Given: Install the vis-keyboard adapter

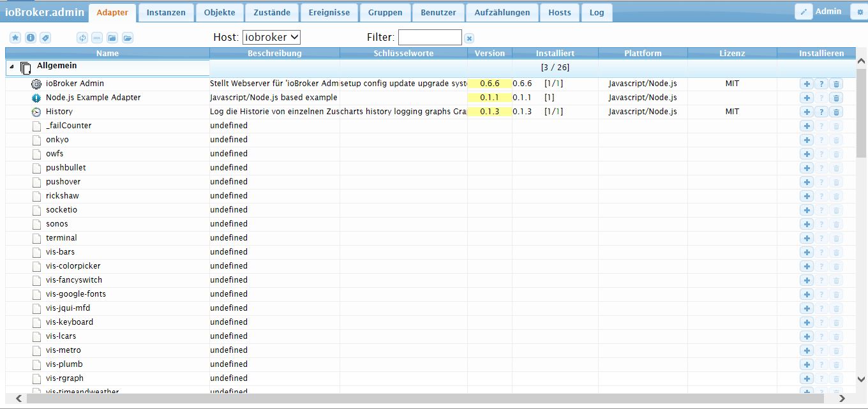Looking at the screenshot, I should [x=807, y=322].
